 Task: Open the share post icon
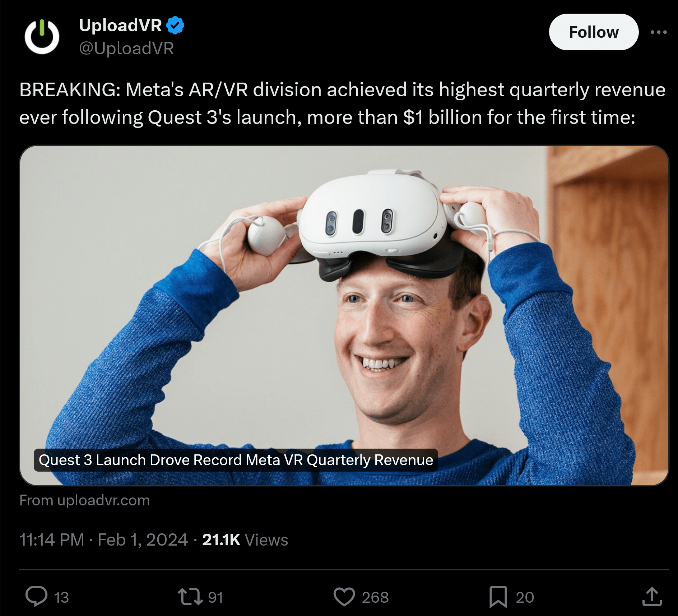[x=652, y=596]
